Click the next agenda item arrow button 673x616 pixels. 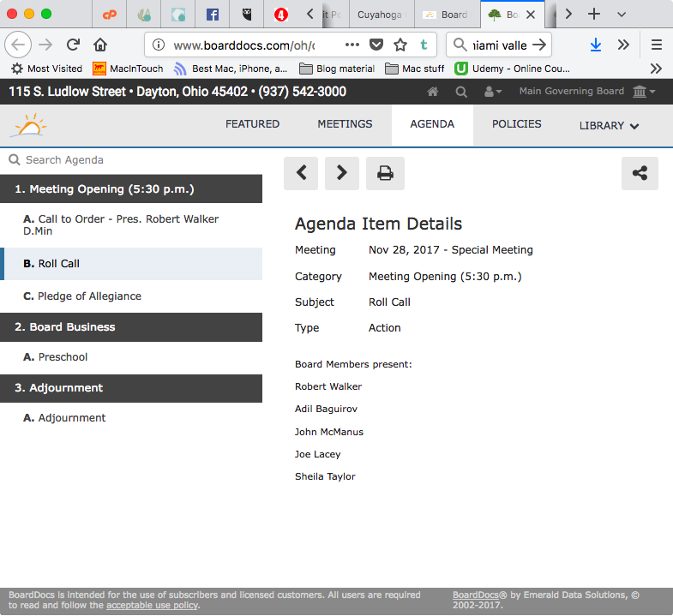click(x=341, y=173)
